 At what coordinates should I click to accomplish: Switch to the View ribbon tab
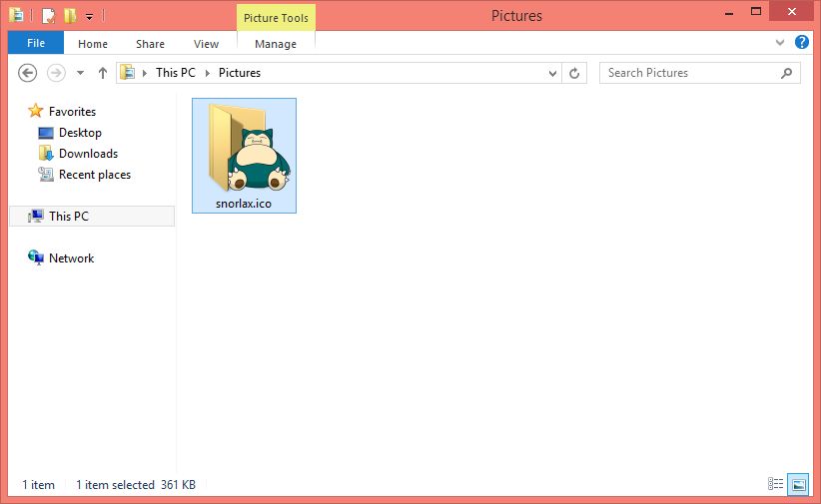(x=206, y=44)
